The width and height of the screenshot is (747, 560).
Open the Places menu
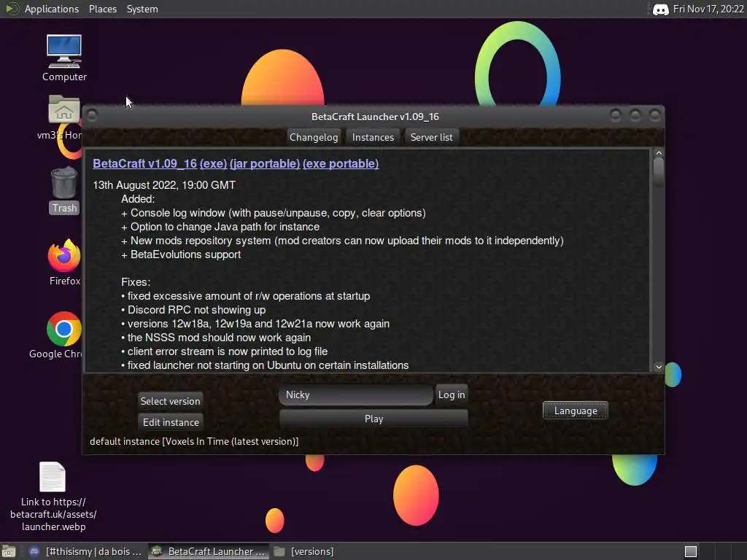[102, 9]
